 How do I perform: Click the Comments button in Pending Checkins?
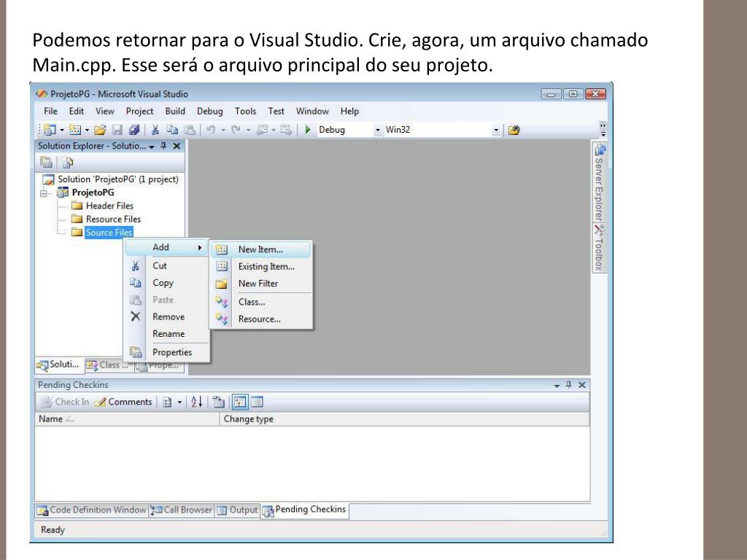tap(123, 402)
